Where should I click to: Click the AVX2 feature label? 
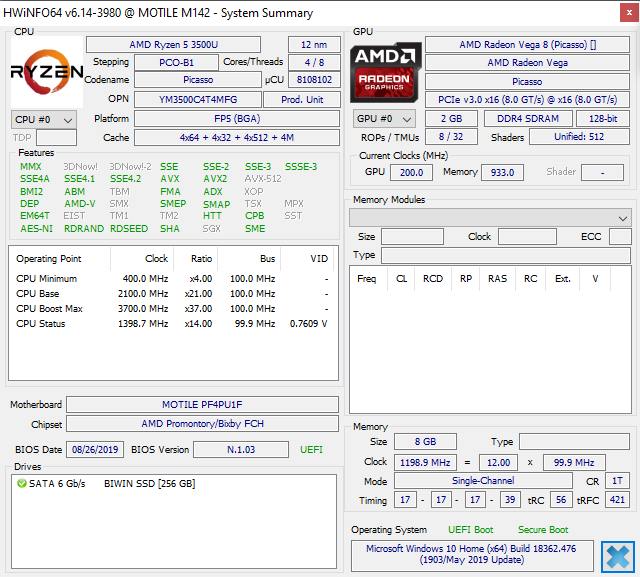coord(215,179)
